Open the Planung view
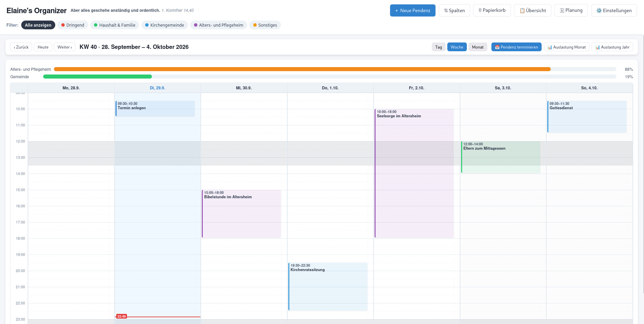The height and width of the screenshot is (324, 644). [x=571, y=10]
